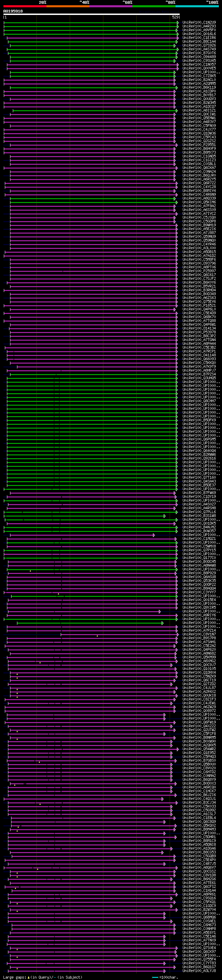Image resolution: width=222 pixels, height=980 pixels.
Task: Click label UniRef100_C5E3B2
Action: click(x=199, y=347)
